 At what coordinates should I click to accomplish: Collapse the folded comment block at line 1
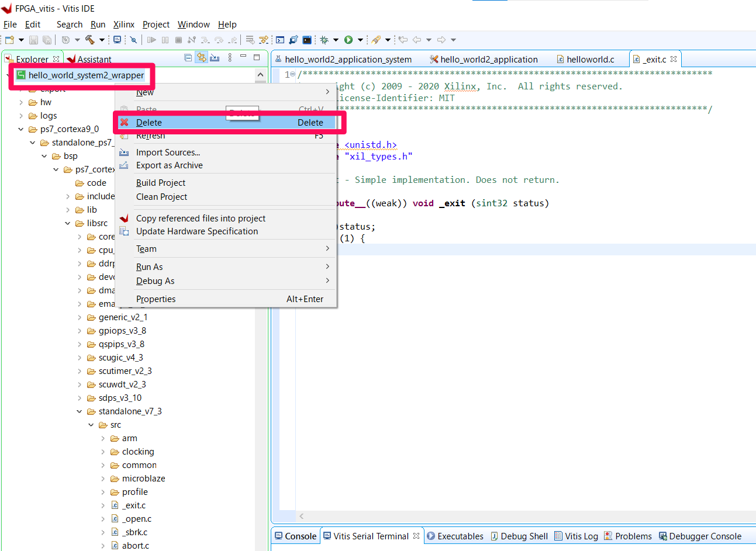pos(292,74)
